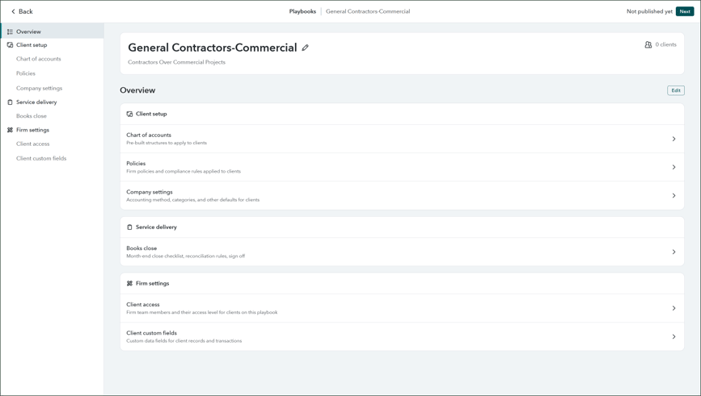Open Company settings in the sidebar
This screenshot has height=396, width=701.
point(39,88)
